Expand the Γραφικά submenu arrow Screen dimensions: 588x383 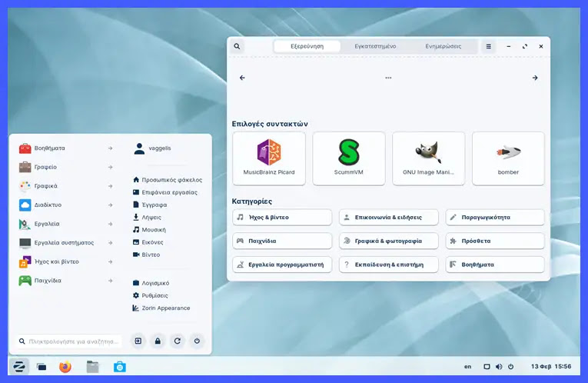point(110,186)
